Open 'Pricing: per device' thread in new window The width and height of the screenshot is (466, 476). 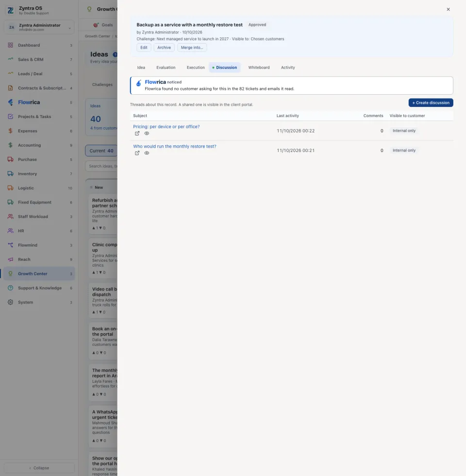click(137, 133)
